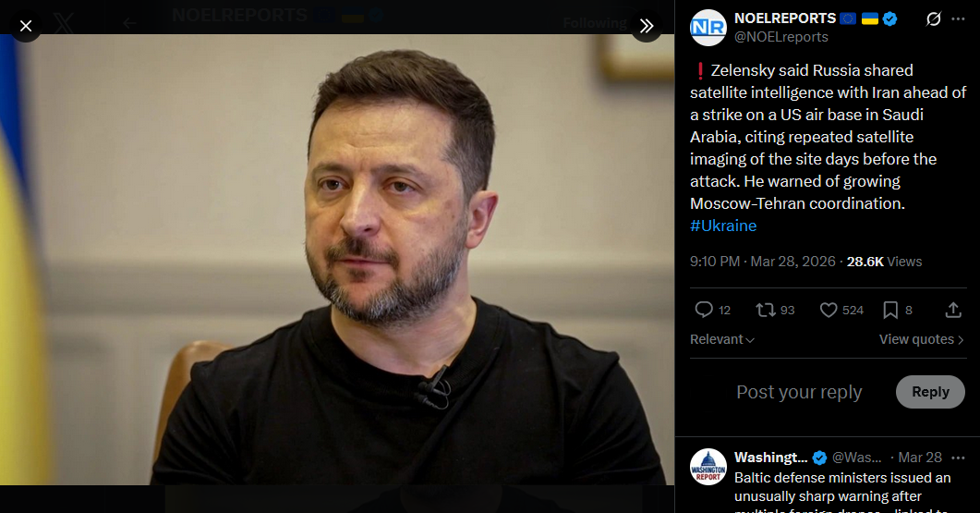Open the @NOELreports handle link

click(x=781, y=37)
